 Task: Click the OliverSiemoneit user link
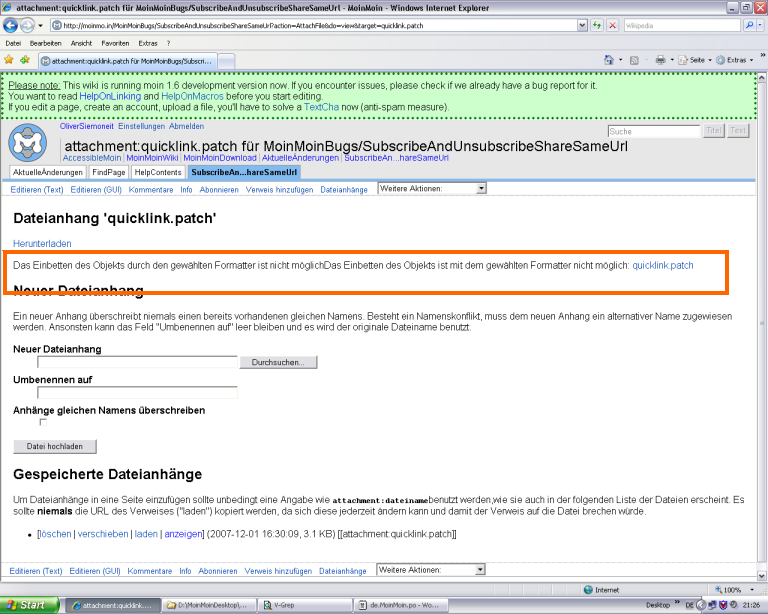click(x=87, y=126)
